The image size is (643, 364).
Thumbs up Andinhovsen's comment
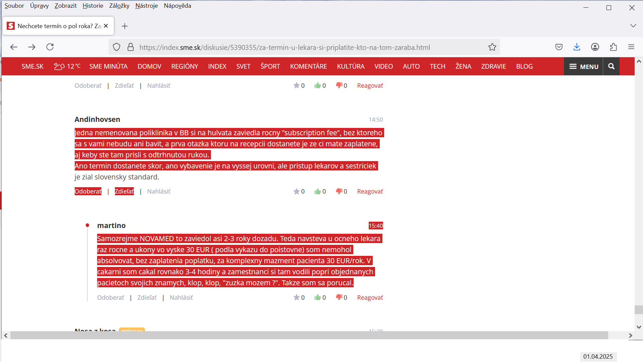coord(317,192)
